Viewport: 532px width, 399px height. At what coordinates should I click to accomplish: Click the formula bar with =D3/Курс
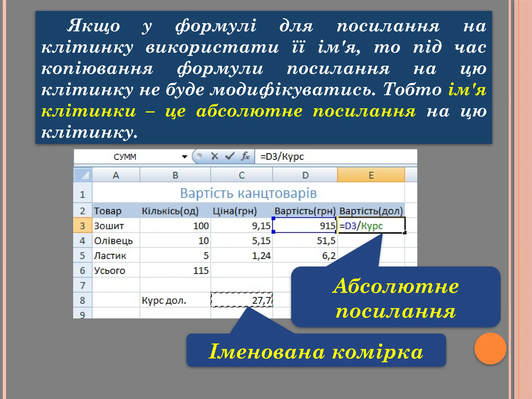(336, 157)
